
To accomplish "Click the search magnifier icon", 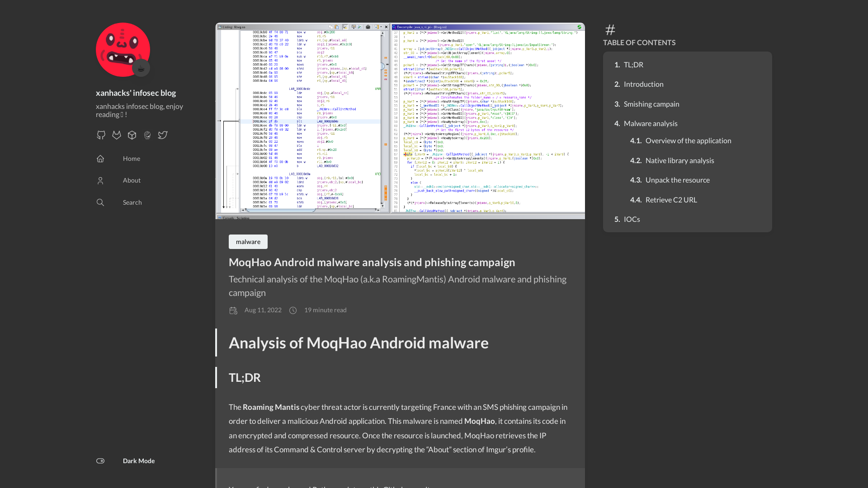I will [100, 202].
